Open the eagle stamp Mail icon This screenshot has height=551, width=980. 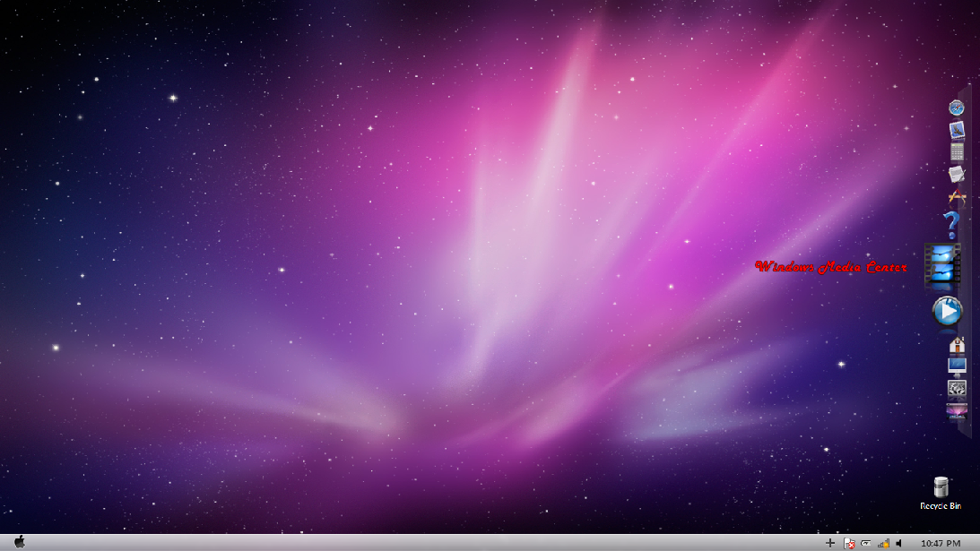click(957, 130)
